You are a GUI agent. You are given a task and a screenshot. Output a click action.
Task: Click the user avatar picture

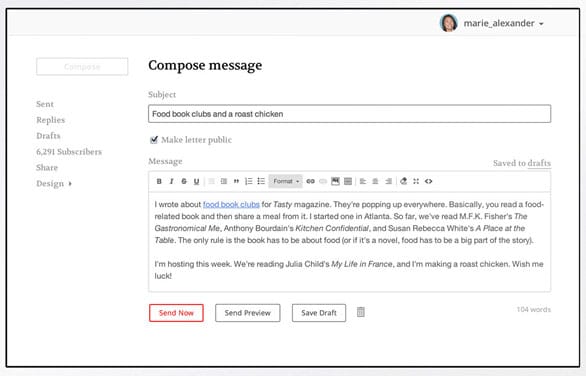[449, 23]
